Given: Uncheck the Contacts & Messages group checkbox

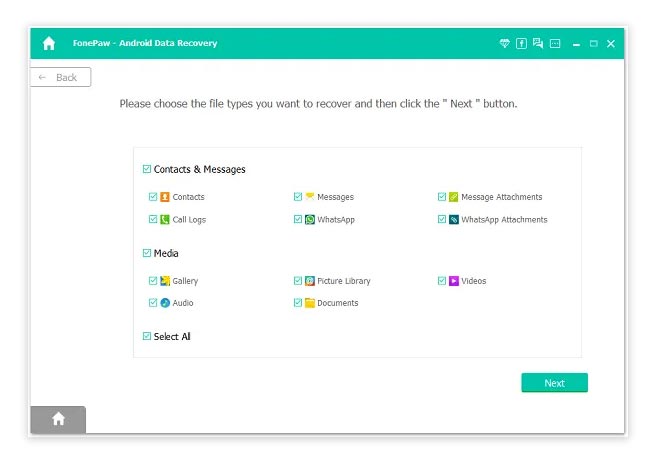Looking at the screenshot, I should pos(147,169).
